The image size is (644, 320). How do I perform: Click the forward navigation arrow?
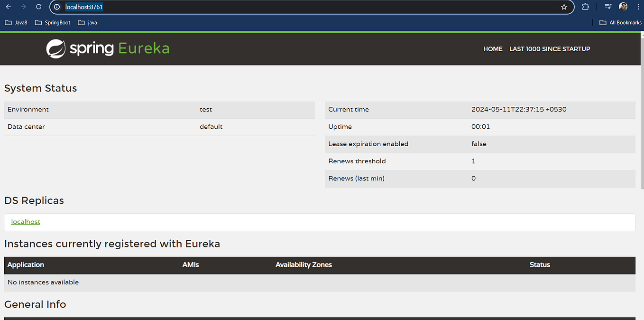tap(24, 7)
